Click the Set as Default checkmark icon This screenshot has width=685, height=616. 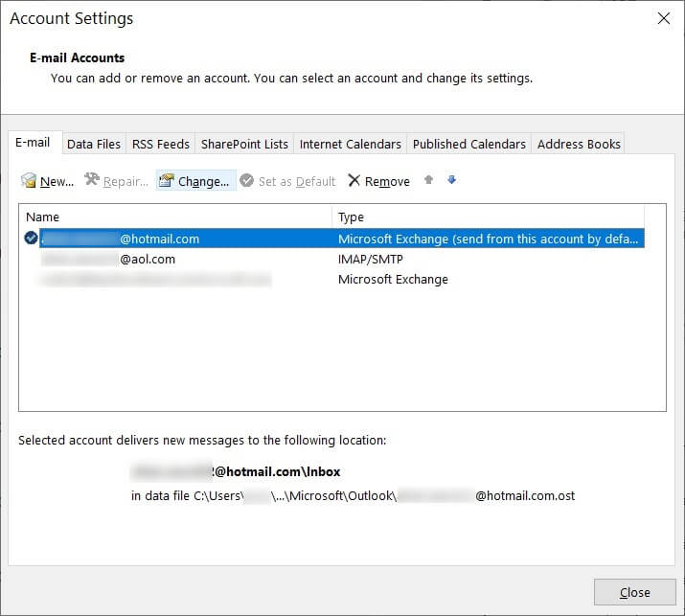pyautogui.click(x=247, y=180)
